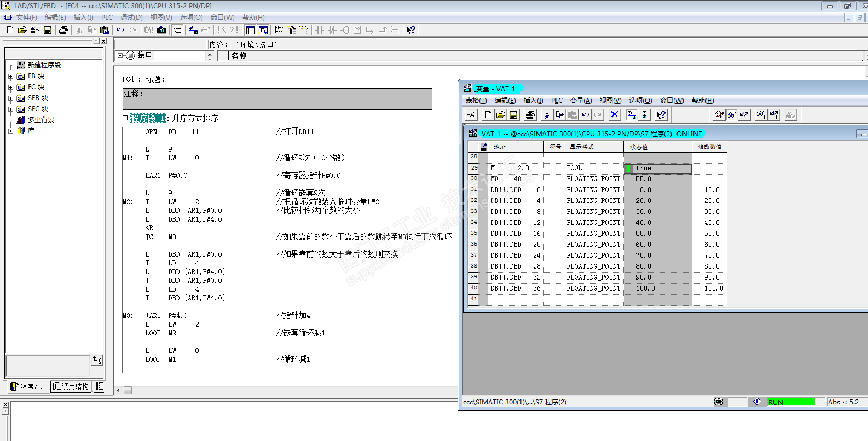The width and height of the screenshot is (868, 441).
Task: Paste icon in LAD/STL/FBD toolbar
Action: (105, 30)
